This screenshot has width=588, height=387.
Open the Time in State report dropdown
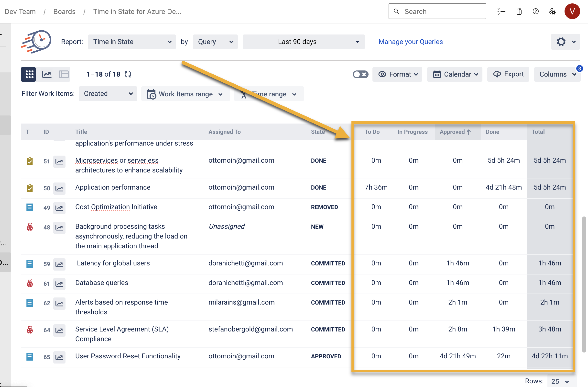[132, 42]
